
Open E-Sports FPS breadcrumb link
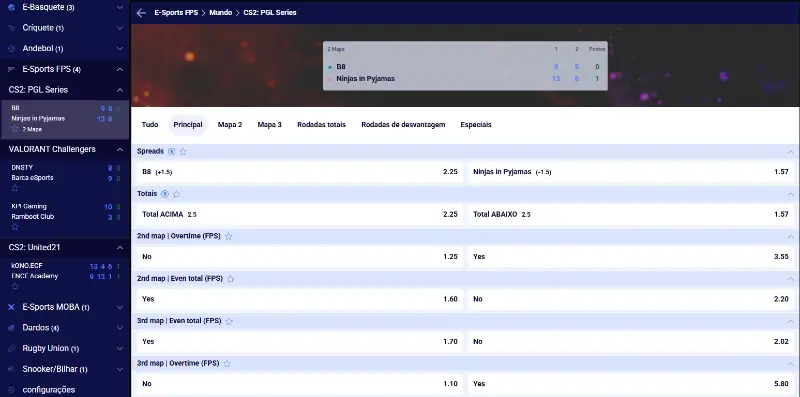(176, 13)
